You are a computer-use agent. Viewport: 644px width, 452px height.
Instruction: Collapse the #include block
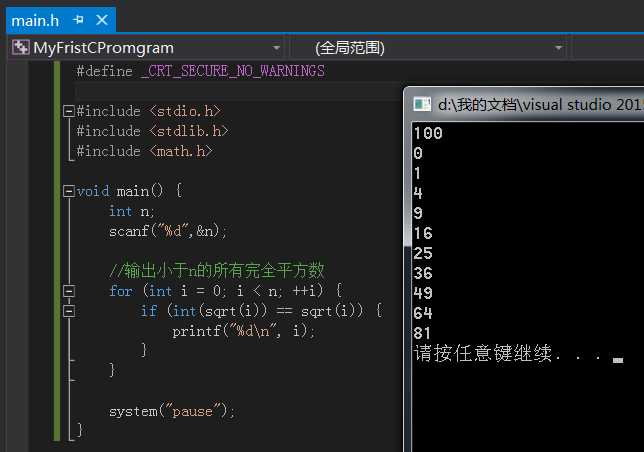pyautogui.click(x=69, y=111)
